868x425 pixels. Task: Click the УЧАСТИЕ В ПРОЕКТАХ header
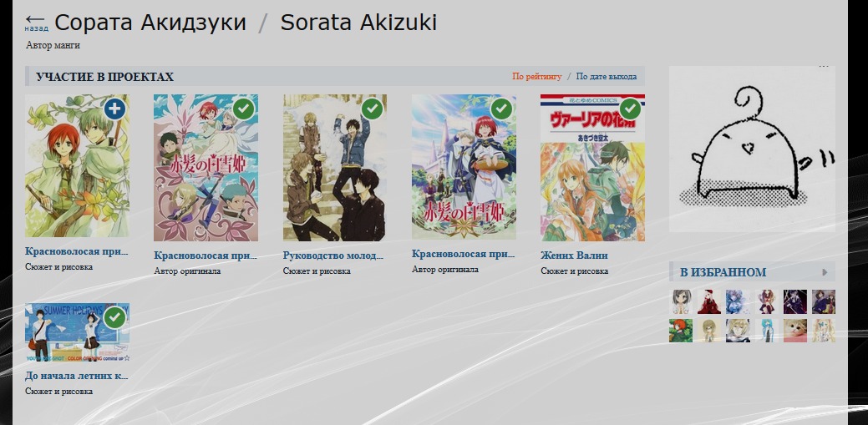coord(104,77)
